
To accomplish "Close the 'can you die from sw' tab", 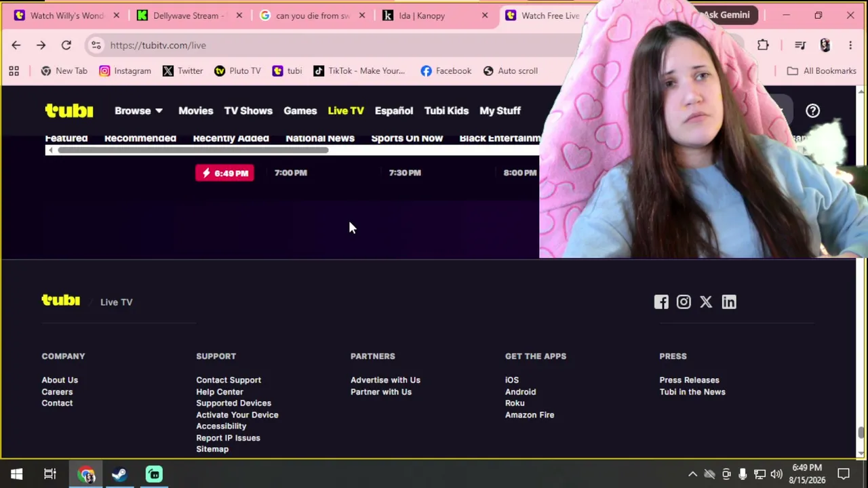I will 361,16.
